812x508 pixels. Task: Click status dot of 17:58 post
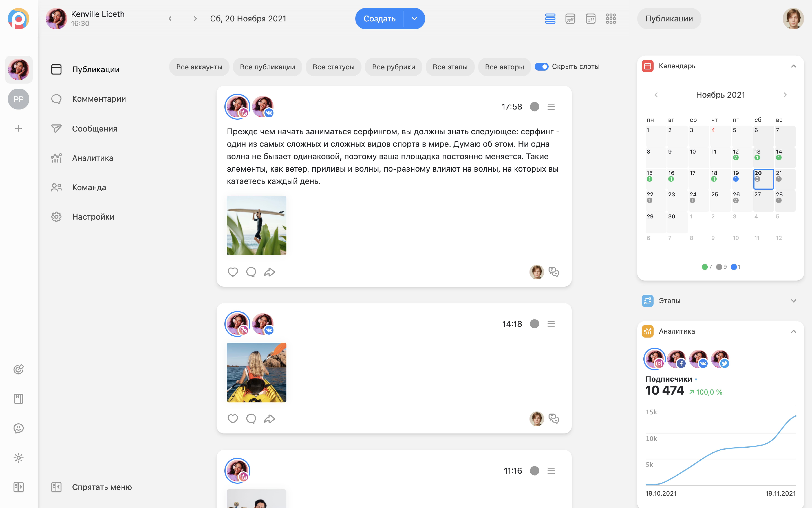(535, 107)
